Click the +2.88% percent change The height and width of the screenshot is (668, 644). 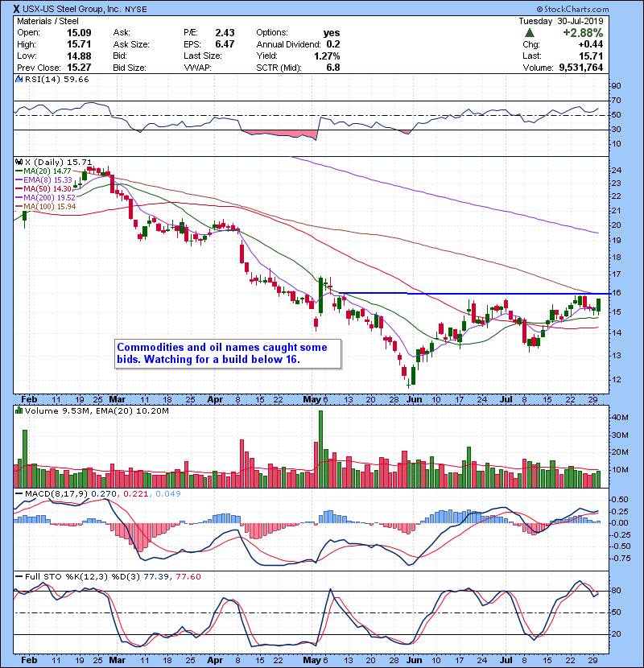coord(583,33)
